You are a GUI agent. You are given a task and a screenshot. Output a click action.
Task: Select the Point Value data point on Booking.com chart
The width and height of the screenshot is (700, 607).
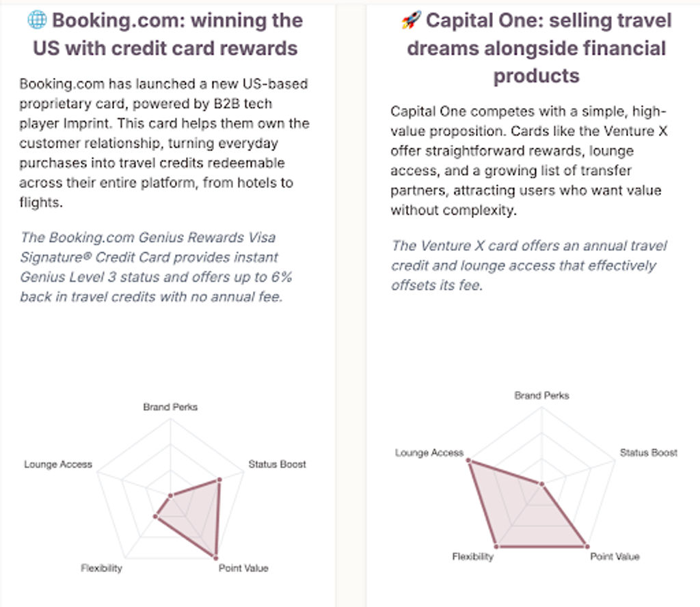coord(215,558)
